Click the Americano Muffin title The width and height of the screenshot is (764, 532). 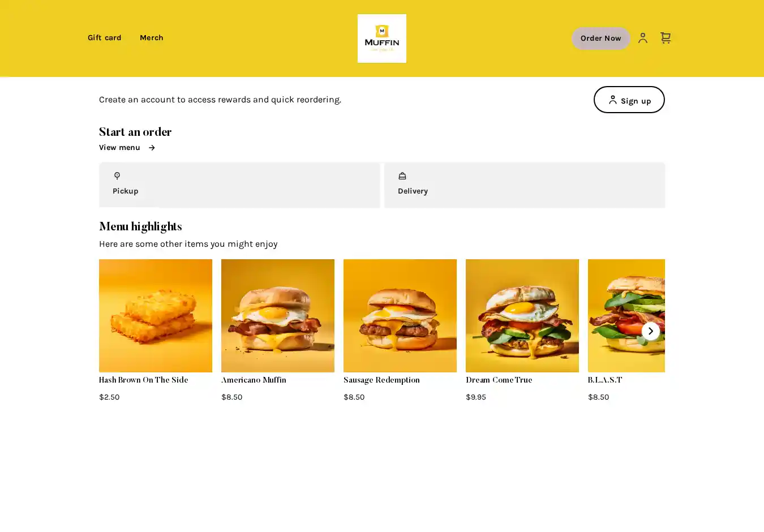(254, 380)
